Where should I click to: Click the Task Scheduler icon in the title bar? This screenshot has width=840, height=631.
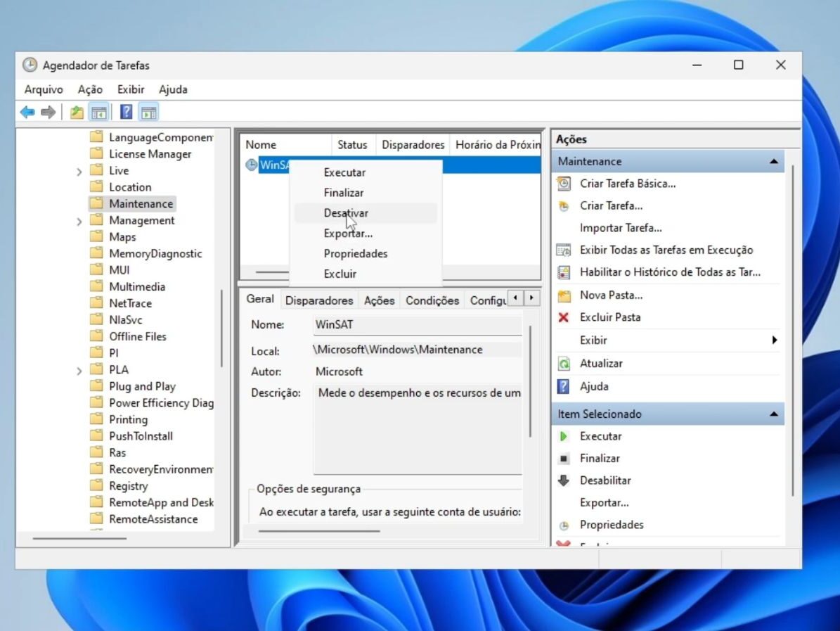(x=30, y=65)
